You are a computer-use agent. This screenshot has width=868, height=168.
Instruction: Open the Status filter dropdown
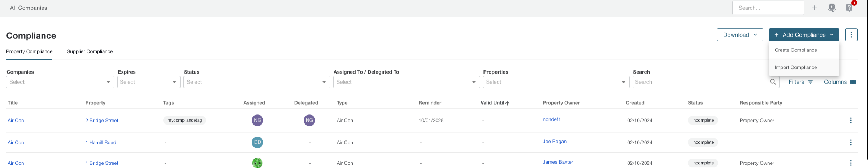[256, 82]
